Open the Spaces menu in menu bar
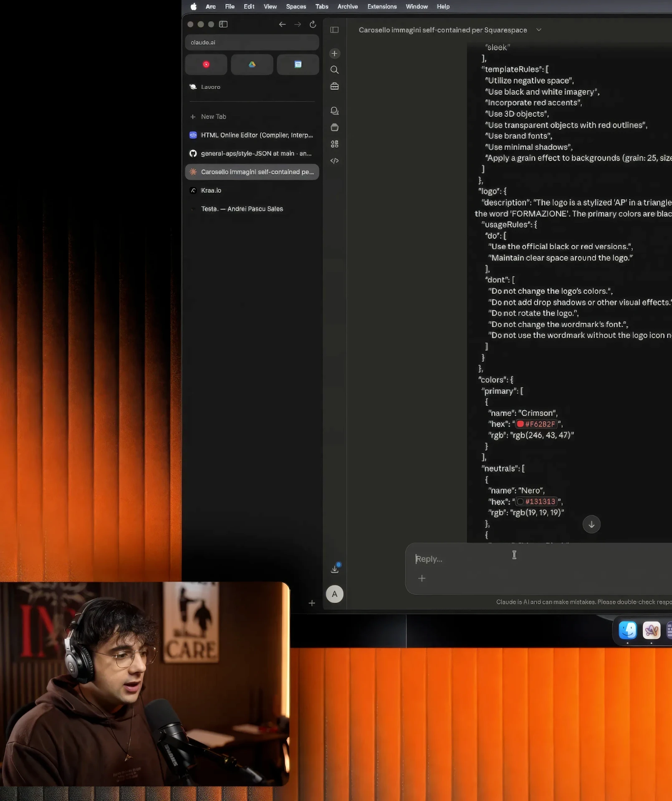This screenshot has width=672, height=801. pyautogui.click(x=296, y=7)
